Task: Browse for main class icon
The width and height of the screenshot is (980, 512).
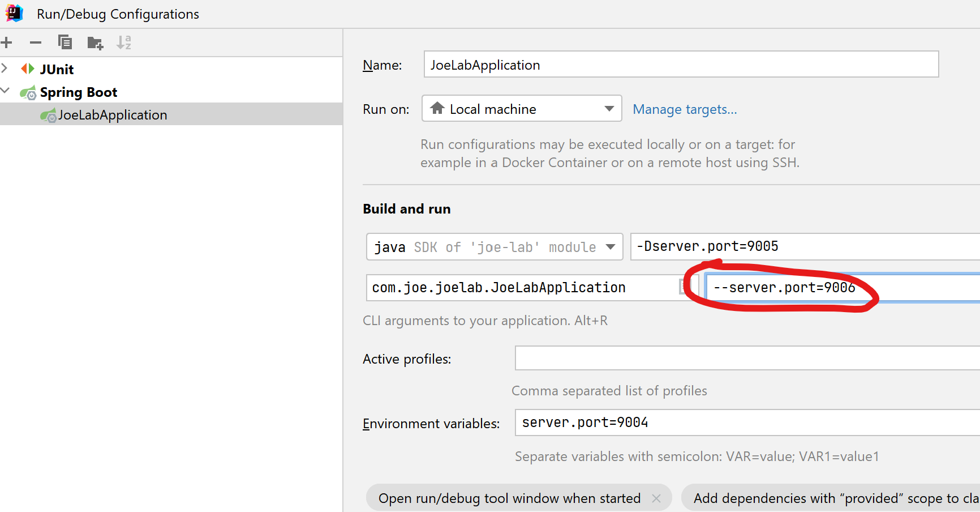Action: 684,287
